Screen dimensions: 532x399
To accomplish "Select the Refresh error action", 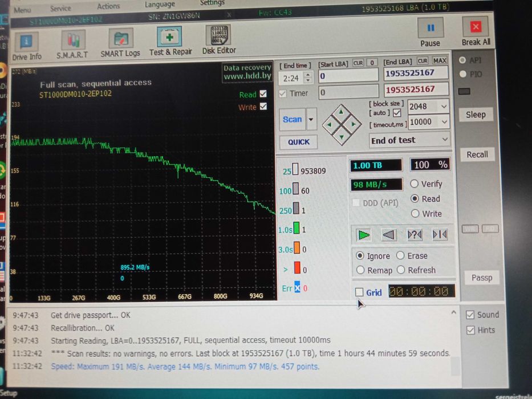I will pyautogui.click(x=401, y=270).
